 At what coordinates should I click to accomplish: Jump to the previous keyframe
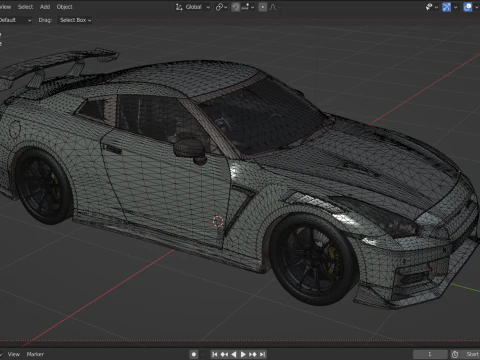(x=224, y=354)
